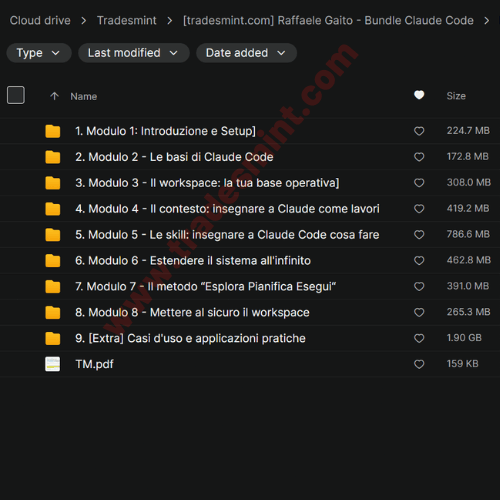Viewport: 500px width, 500px height.
Task: Open '8. Modulo 8 - Mettere al sicuro il workspace'
Action: coord(192,313)
